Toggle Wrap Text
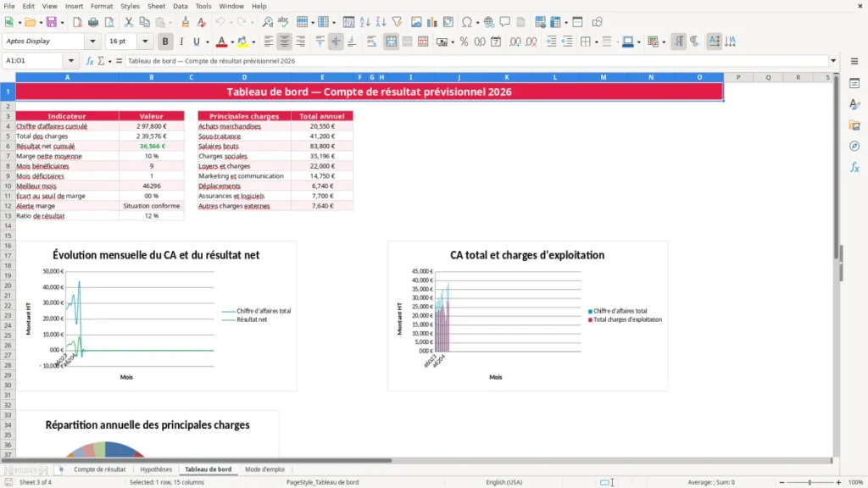Viewport: 868px width, 488px height. pos(371,42)
